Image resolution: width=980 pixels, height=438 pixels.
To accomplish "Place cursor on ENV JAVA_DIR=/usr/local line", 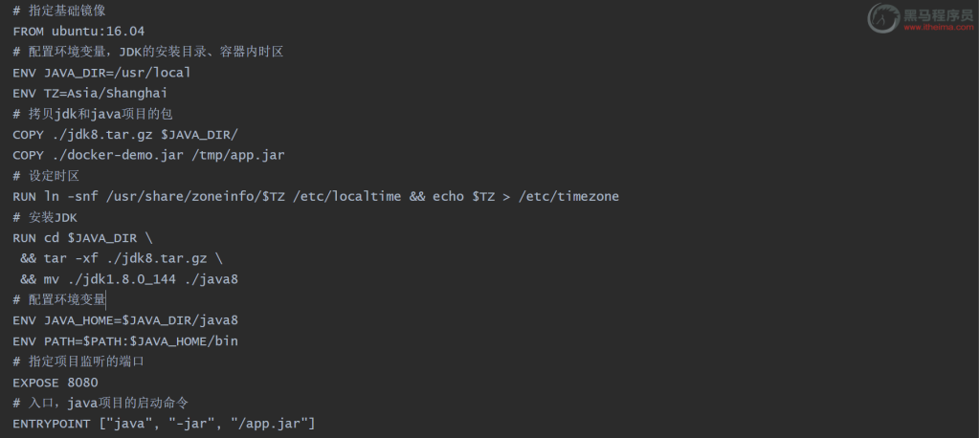I will pos(101,72).
